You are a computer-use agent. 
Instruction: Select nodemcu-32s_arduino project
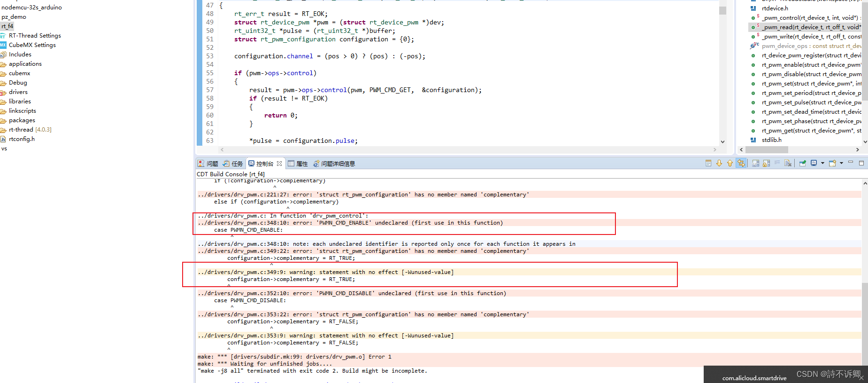click(31, 8)
